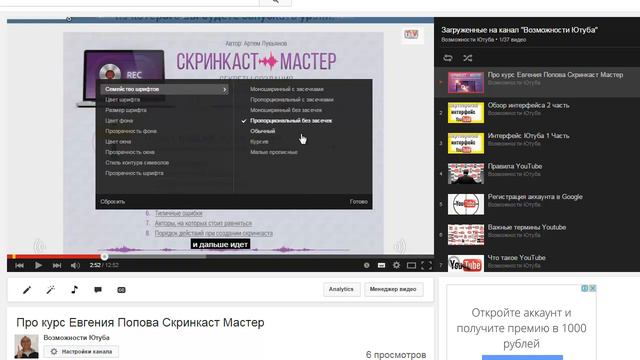This screenshot has width=640, height=360.
Task: Open channel link Возможности Ютуба below title
Action: click(x=76, y=338)
